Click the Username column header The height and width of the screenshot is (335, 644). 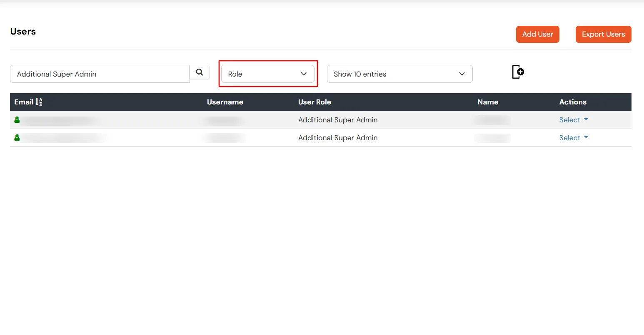[225, 102]
